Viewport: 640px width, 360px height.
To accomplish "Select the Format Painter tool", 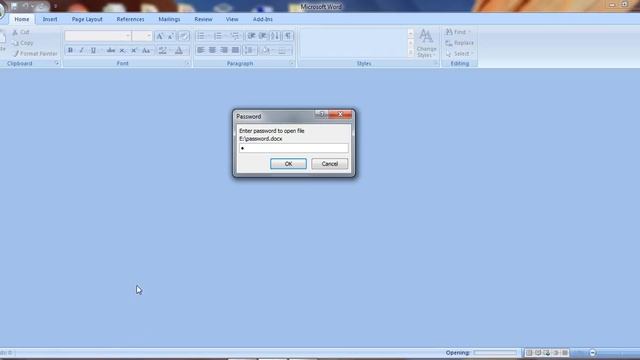I will click(x=35, y=53).
